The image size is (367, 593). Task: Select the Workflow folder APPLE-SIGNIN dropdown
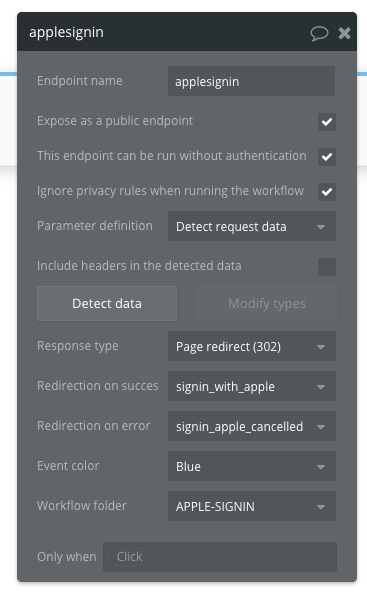point(252,506)
